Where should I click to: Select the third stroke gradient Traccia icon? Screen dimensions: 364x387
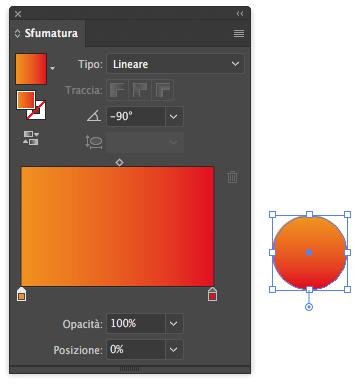[x=163, y=90]
